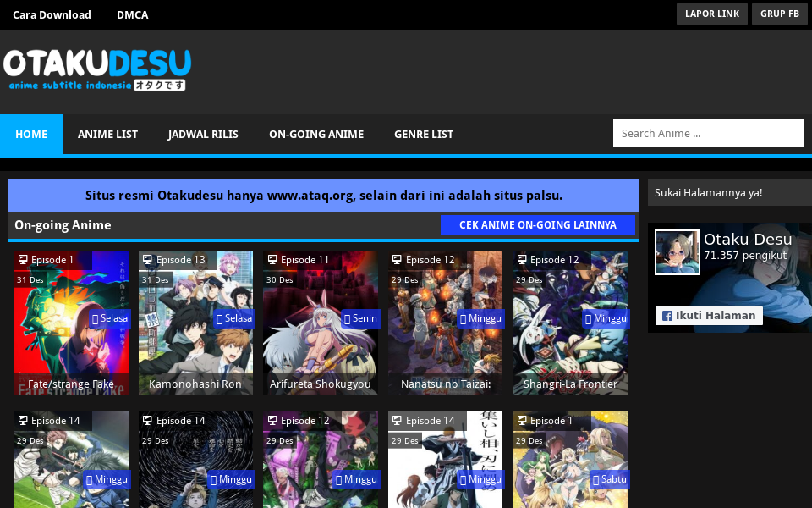Click Cek Anime On-Going Lainnya button
The width and height of the screenshot is (812, 508).
pos(537,225)
